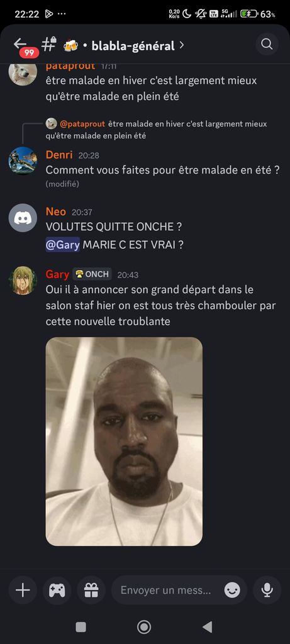The height and width of the screenshot is (644, 290).
Task: Open Neo's default Discord avatar
Action: pos(23,218)
